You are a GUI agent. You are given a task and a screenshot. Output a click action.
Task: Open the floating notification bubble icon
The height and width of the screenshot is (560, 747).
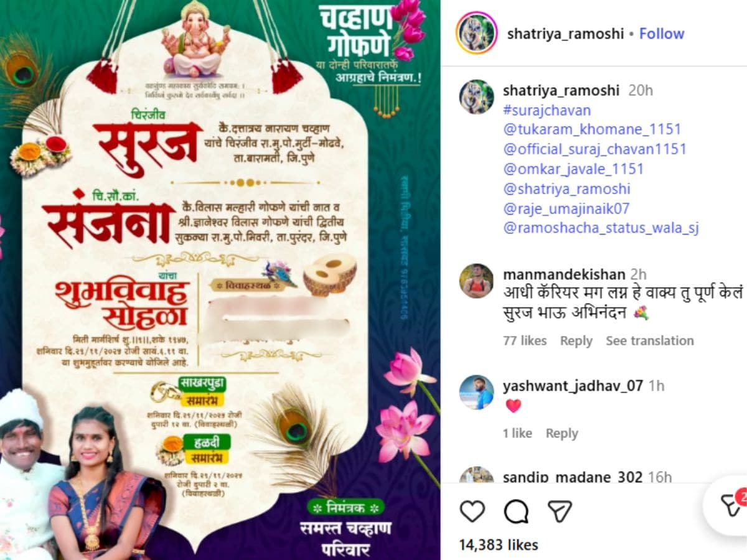coord(730,505)
